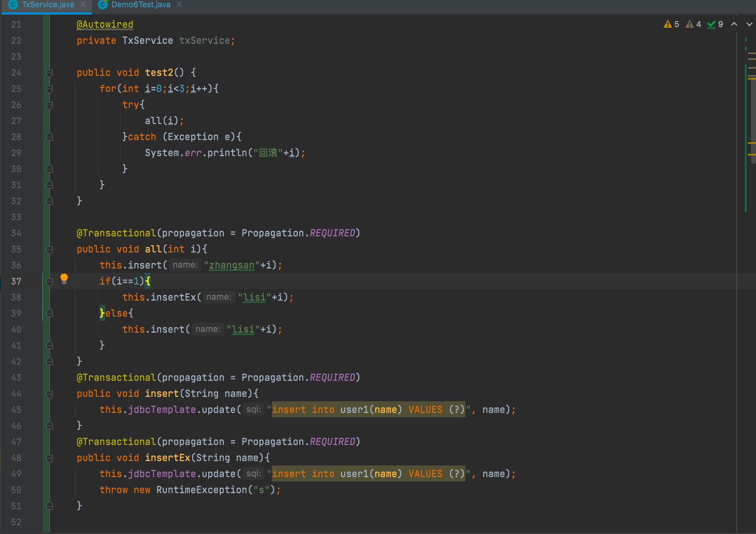Open the warnings indicator showing 5

coord(671,24)
